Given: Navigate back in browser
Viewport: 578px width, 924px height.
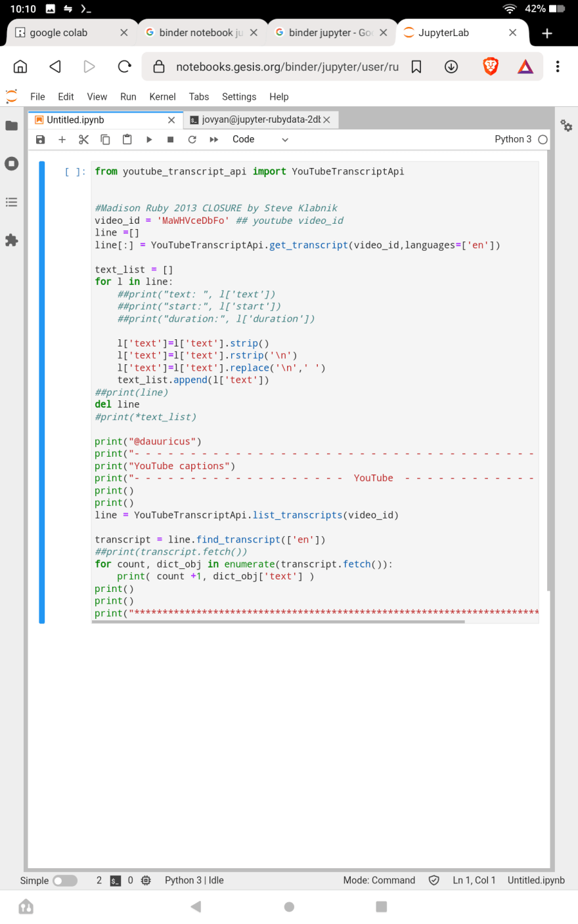Looking at the screenshot, I should click(x=55, y=66).
